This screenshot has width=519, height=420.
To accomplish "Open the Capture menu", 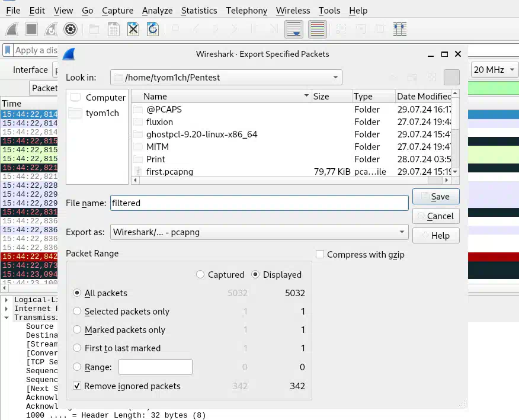I will 117,11.
